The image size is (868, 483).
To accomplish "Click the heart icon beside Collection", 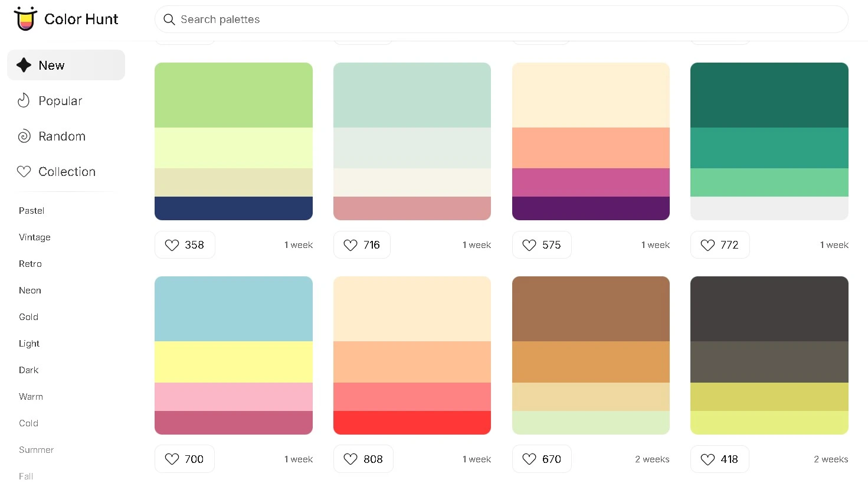I will click(x=24, y=171).
